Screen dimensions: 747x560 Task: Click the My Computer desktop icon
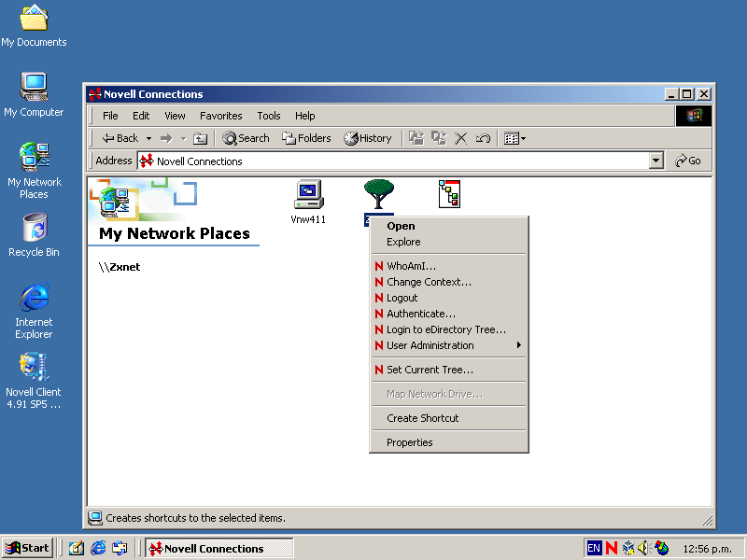34,95
